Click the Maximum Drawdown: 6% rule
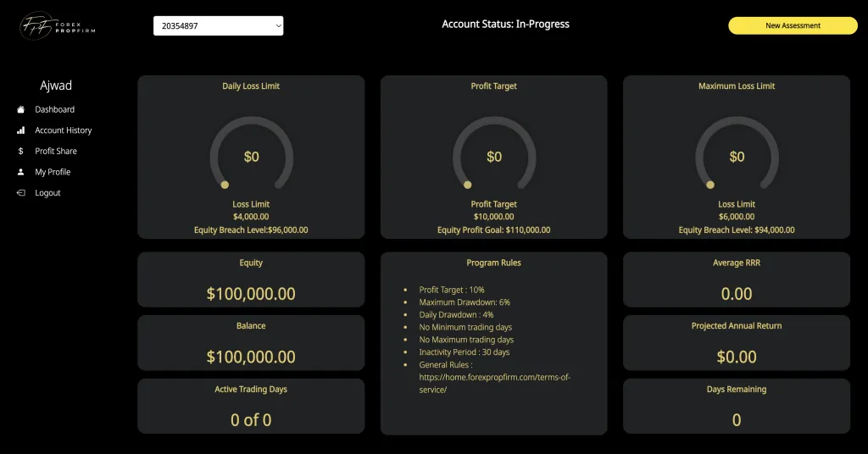Screen dimensions: 868x454 coord(465,302)
